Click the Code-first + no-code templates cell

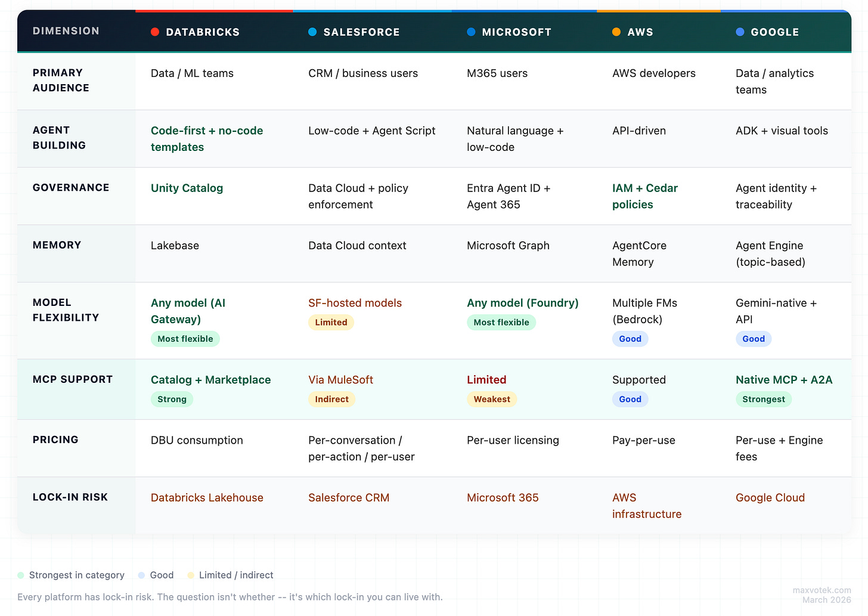coord(207,139)
